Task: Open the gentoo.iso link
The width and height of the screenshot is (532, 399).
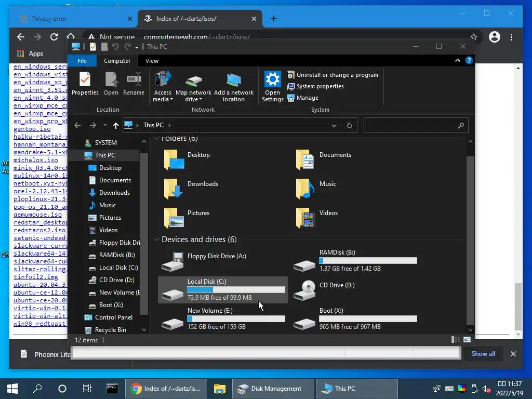Action: pos(32,129)
